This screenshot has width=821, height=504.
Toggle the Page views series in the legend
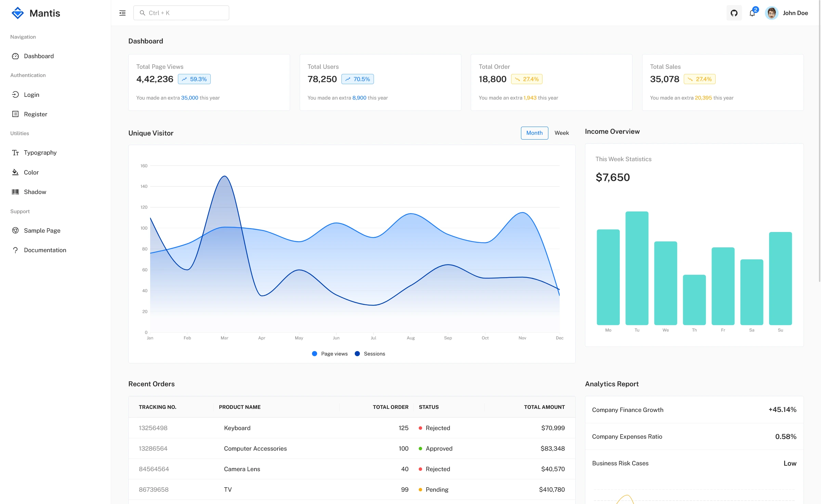coord(329,353)
